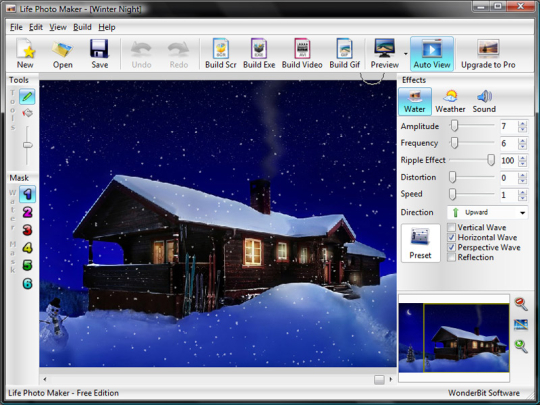
Task: Export animation with Build Gif icon
Action: tap(344, 54)
